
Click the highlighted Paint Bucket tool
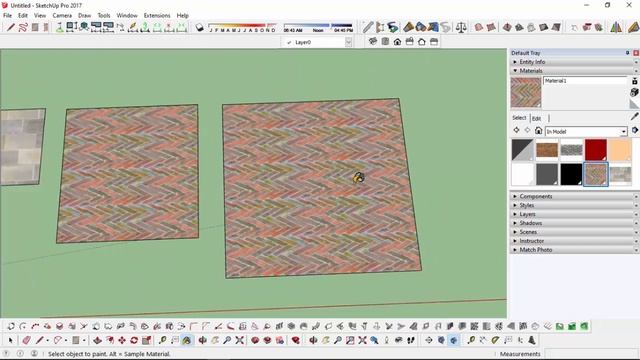187,340
